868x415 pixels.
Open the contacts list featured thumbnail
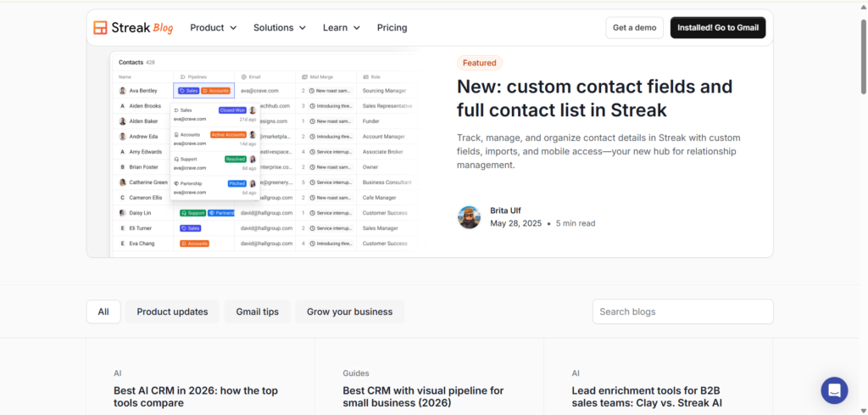pyautogui.click(x=265, y=154)
